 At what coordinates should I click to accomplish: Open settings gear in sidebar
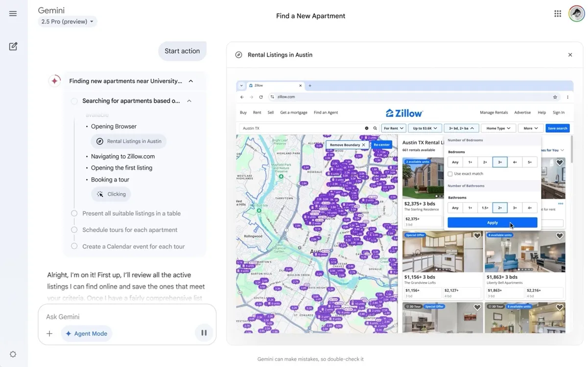click(x=13, y=354)
